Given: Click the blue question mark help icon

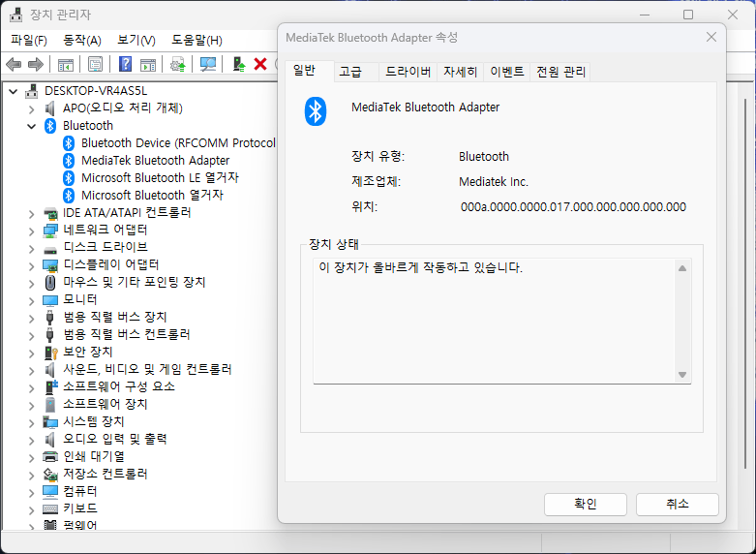Looking at the screenshot, I should (x=125, y=64).
